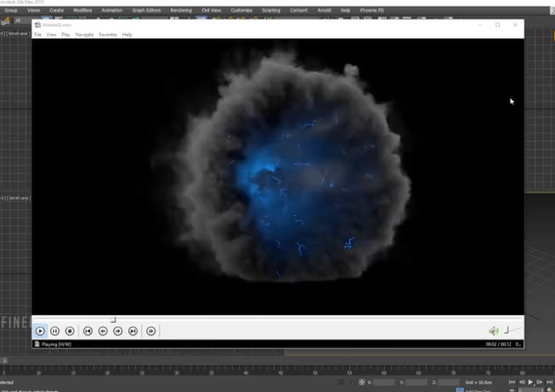Open the Civil View menu

point(211,10)
